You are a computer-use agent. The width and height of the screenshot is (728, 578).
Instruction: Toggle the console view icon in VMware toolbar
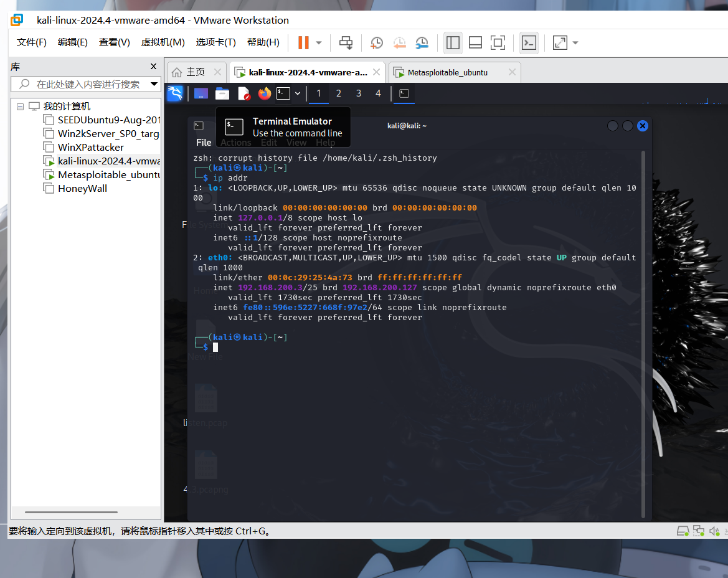tap(529, 43)
